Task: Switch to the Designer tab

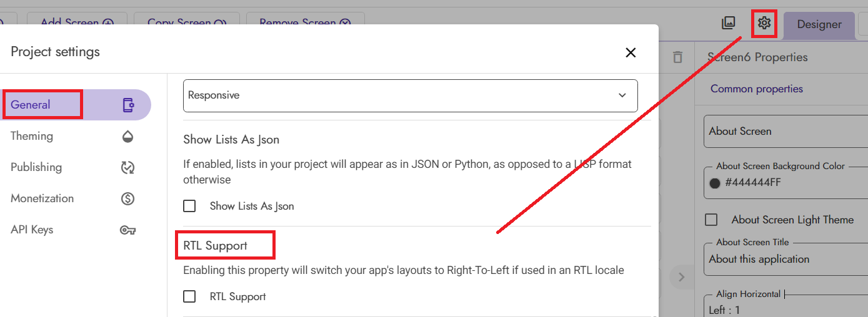Action: tap(819, 25)
